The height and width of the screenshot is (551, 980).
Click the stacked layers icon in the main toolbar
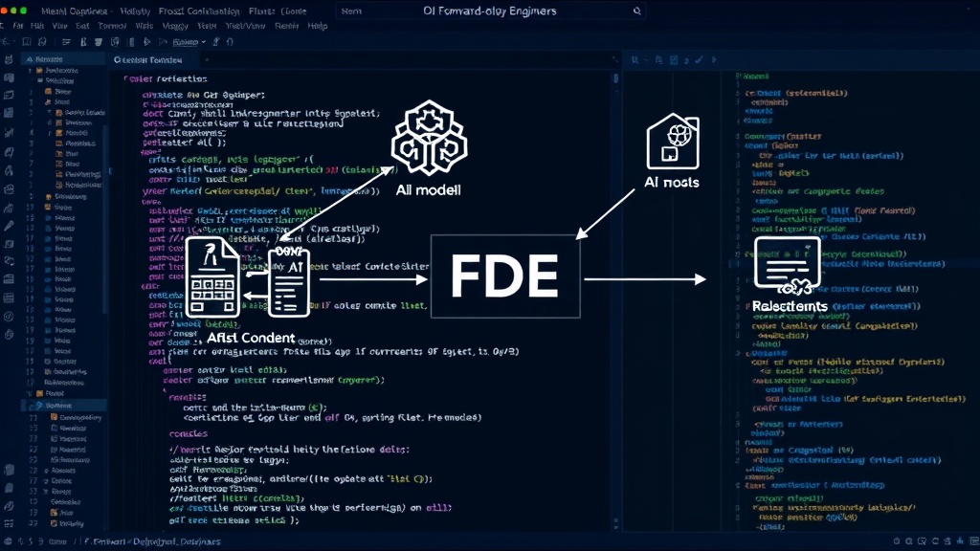coord(99,42)
